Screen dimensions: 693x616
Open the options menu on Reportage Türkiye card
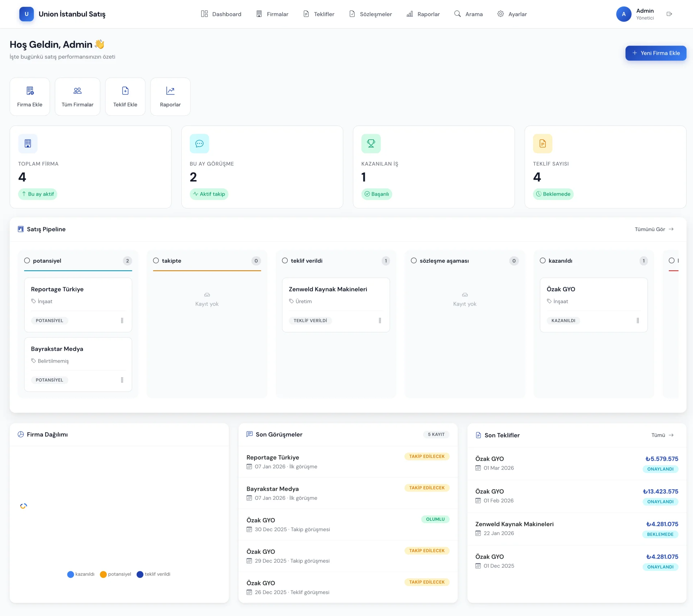pos(122,320)
